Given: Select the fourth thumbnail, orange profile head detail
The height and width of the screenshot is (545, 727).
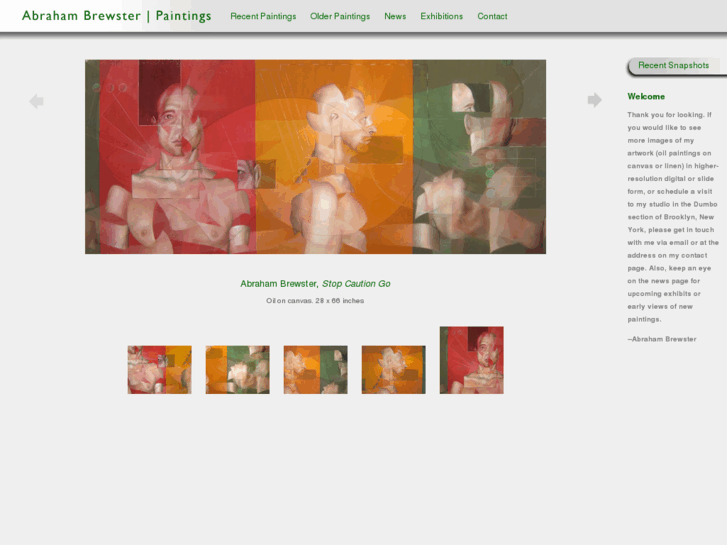Looking at the screenshot, I should tap(393, 370).
